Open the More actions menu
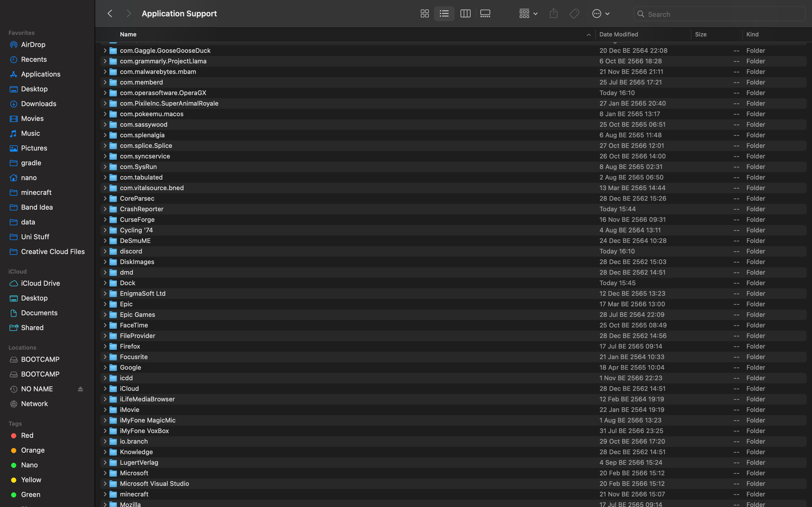The width and height of the screenshot is (812, 507). tap(601, 14)
